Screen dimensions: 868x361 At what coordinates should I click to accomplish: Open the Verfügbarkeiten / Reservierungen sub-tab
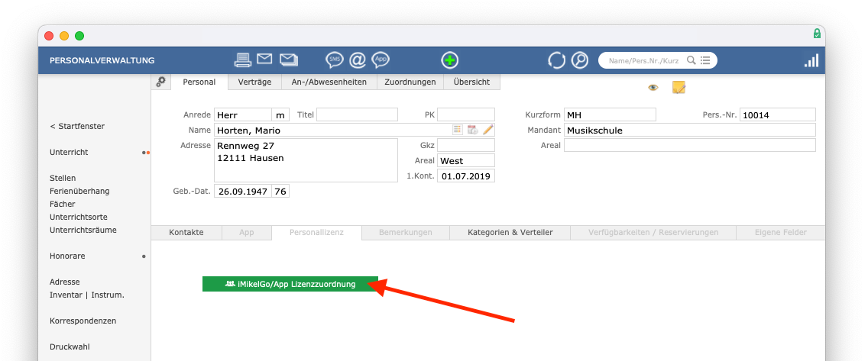[653, 233]
